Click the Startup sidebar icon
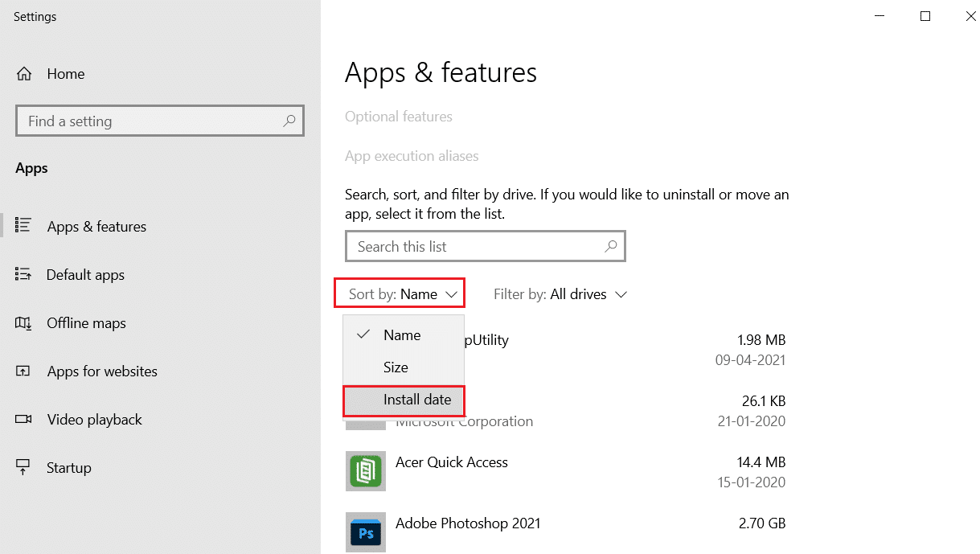This screenshot has width=980, height=554. pos(25,467)
